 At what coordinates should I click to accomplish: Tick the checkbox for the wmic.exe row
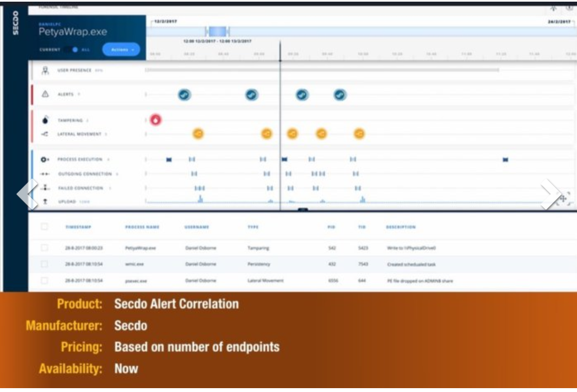click(x=45, y=264)
